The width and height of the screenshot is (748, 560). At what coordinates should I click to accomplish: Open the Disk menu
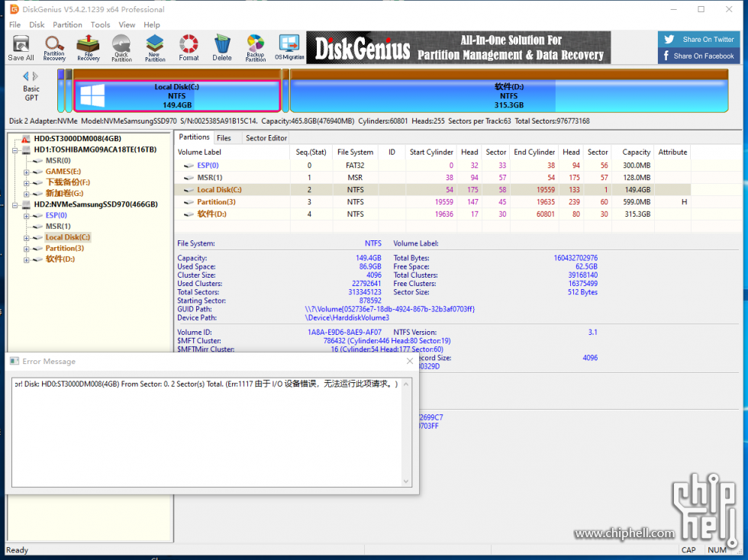click(x=37, y=25)
